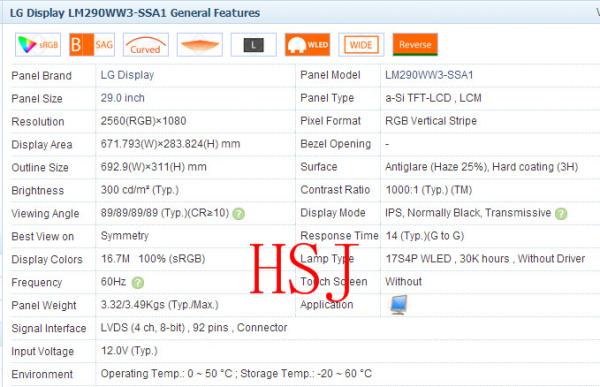Click the Brightness row label
The width and height of the screenshot is (600, 387).
[38, 191]
